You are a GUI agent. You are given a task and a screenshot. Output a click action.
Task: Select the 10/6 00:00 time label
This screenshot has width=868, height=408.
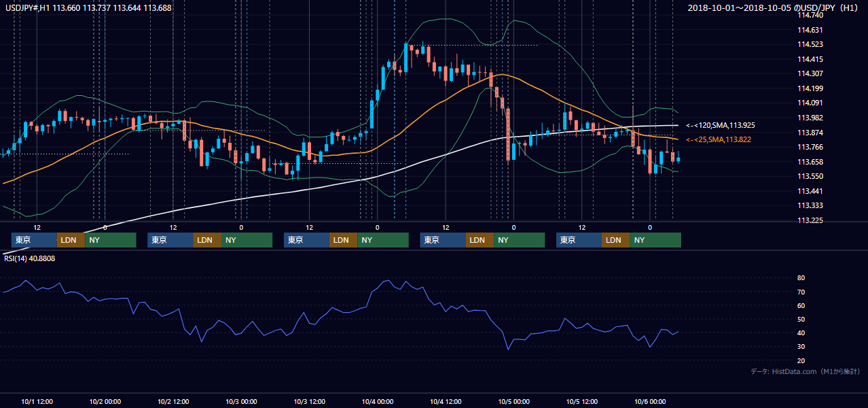[x=650, y=401]
